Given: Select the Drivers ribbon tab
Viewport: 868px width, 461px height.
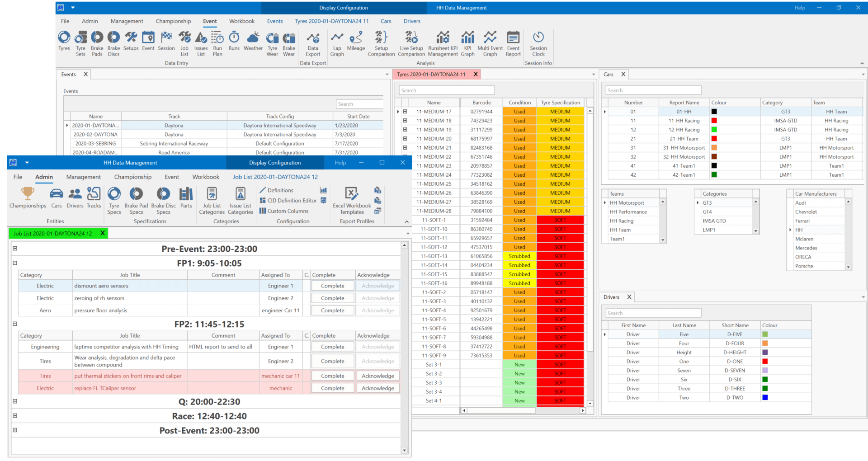Looking at the screenshot, I should pyautogui.click(x=412, y=21).
